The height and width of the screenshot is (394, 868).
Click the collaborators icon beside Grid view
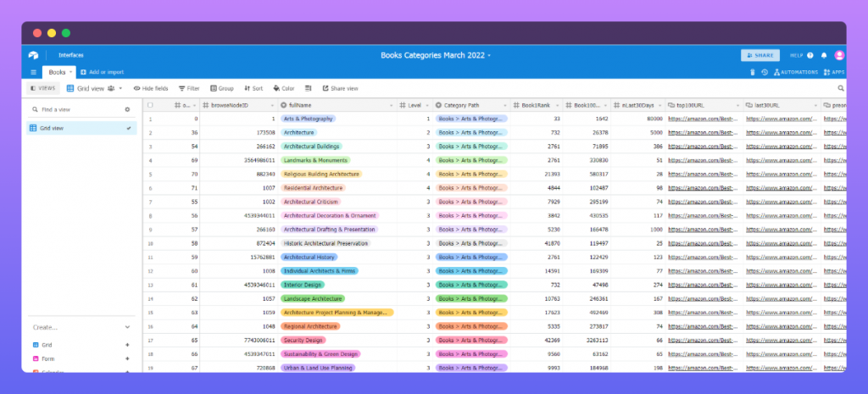(x=111, y=88)
